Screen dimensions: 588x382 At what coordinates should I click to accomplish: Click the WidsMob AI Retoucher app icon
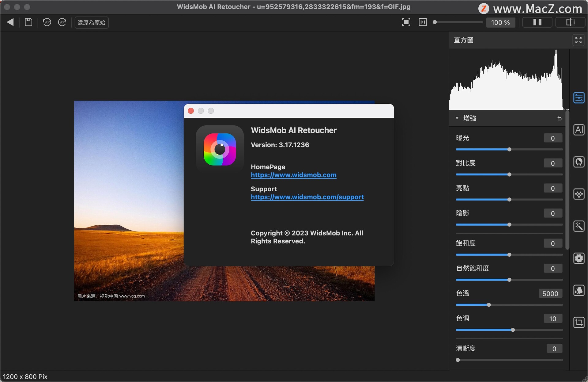pyautogui.click(x=220, y=149)
